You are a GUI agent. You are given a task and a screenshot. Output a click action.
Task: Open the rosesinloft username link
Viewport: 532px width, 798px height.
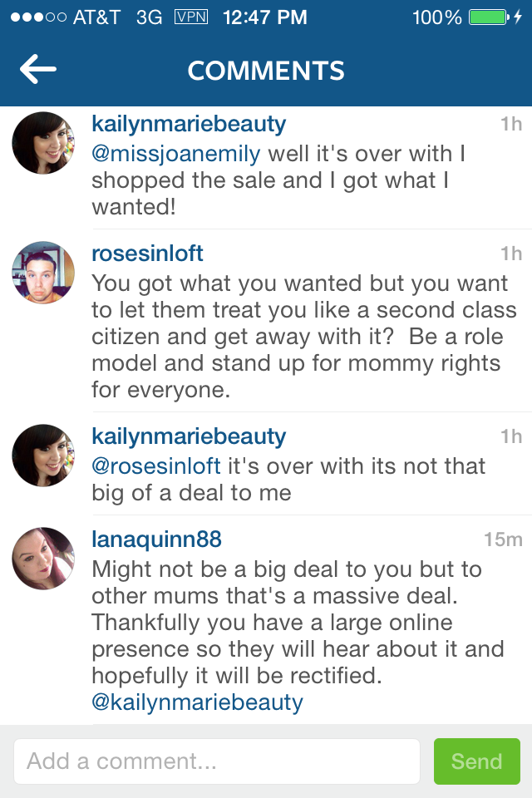point(147,254)
